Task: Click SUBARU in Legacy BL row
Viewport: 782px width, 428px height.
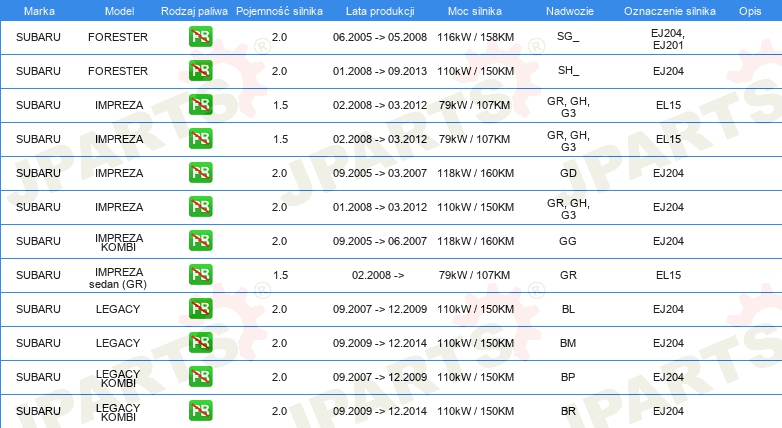Action: [38, 309]
